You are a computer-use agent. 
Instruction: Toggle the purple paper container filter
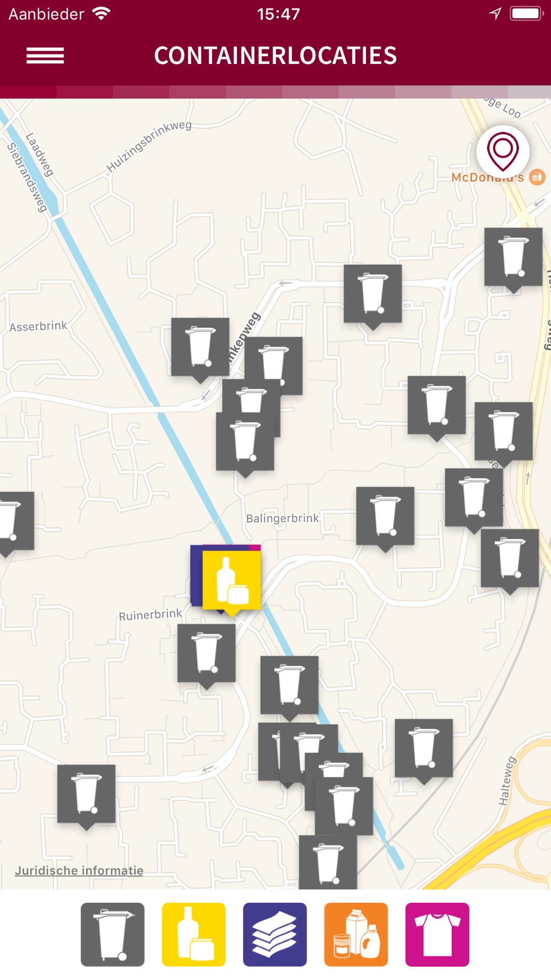coord(275,934)
